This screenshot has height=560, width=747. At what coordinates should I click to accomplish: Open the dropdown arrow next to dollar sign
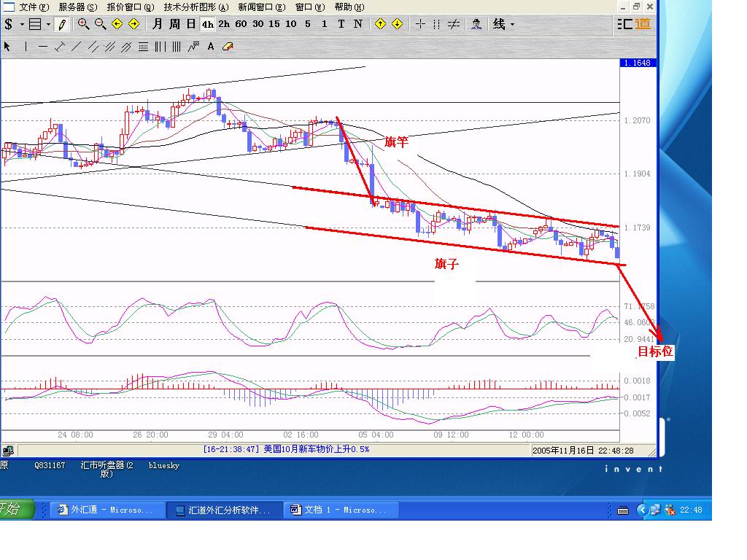click(x=21, y=24)
